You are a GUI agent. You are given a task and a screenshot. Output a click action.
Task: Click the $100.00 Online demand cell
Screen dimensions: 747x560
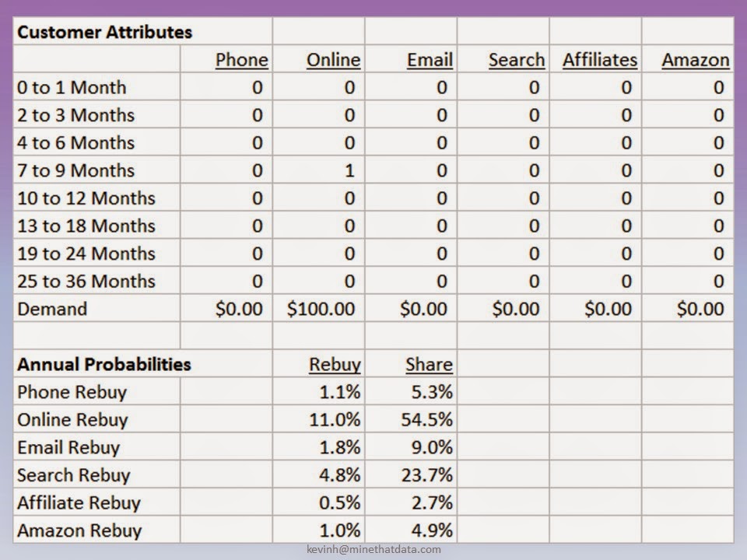point(319,309)
